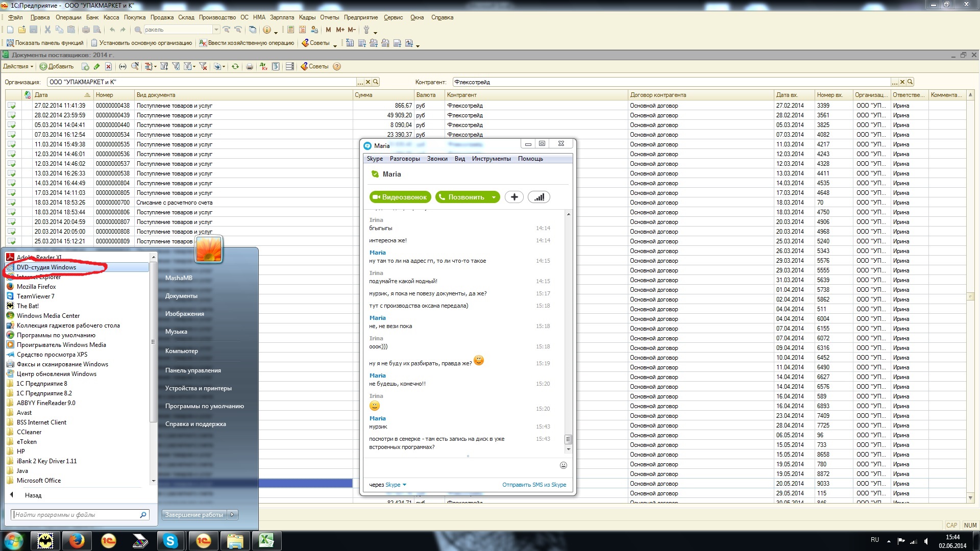980x551 pixels.
Task: Open Excel from the taskbar
Action: tap(266, 541)
